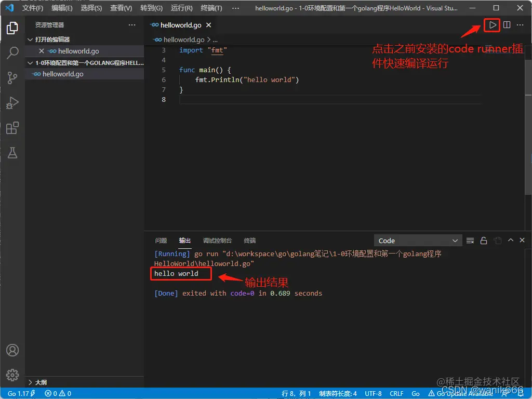The height and width of the screenshot is (399, 532).
Task: Click the import "fmt" line
Action: [x=203, y=50]
